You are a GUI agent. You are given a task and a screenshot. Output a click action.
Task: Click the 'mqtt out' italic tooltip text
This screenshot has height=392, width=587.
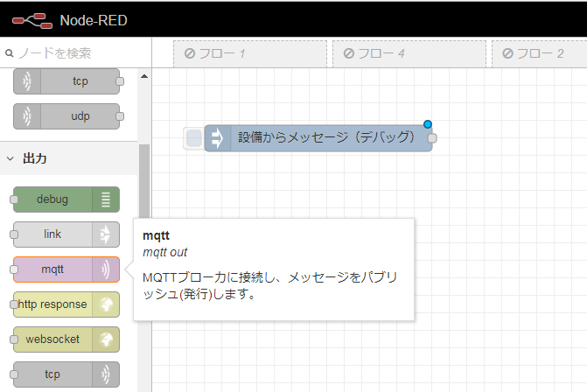164,252
